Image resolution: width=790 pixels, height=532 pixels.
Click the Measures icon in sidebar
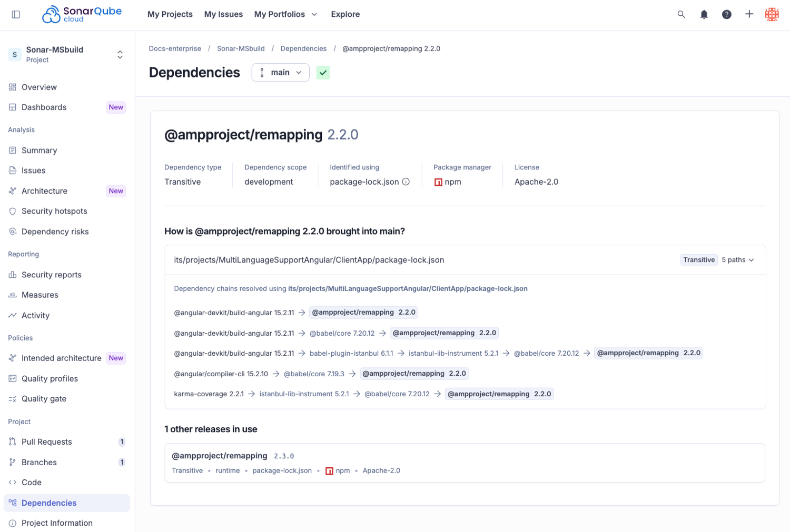point(13,295)
